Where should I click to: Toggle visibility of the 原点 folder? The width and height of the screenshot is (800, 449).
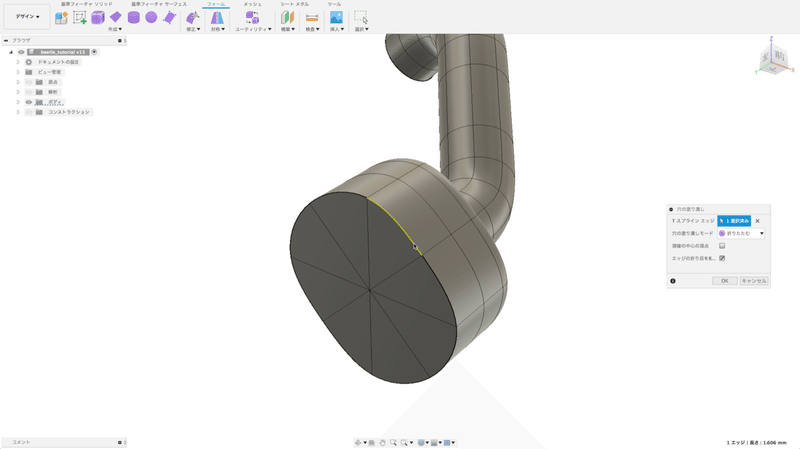29,82
